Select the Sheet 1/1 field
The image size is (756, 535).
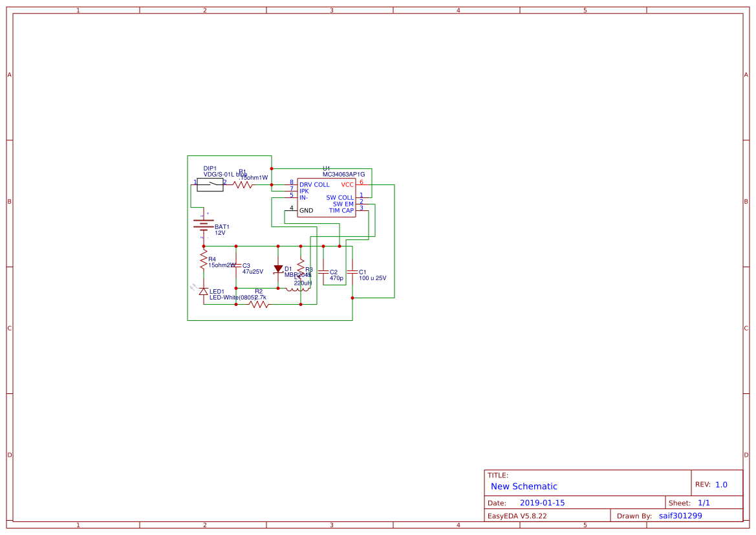(x=705, y=502)
